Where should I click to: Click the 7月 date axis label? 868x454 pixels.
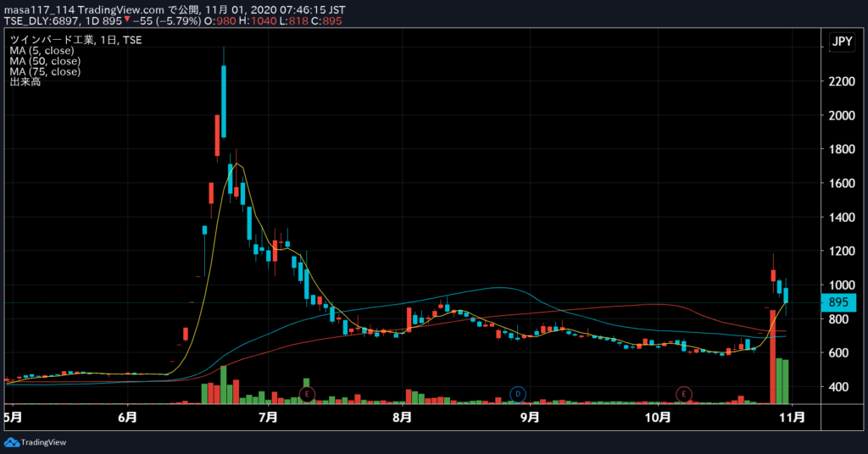point(268,417)
